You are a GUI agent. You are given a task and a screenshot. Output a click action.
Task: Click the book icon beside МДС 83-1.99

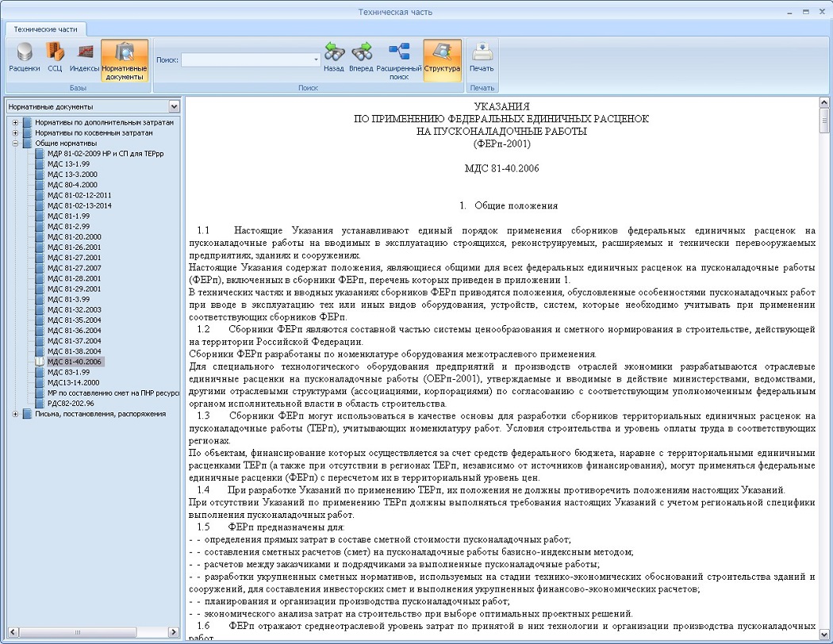pyautogui.click(x=40, y=372)
